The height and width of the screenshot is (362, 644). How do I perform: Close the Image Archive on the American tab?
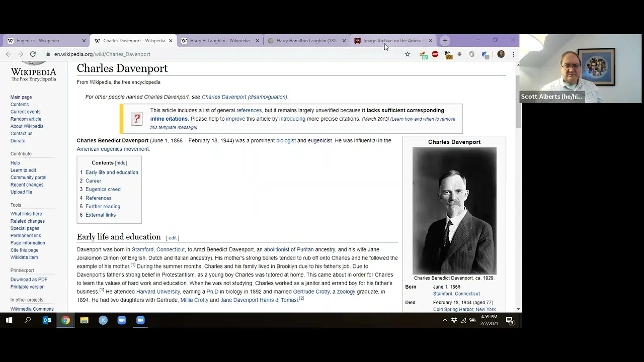[430, 41]
